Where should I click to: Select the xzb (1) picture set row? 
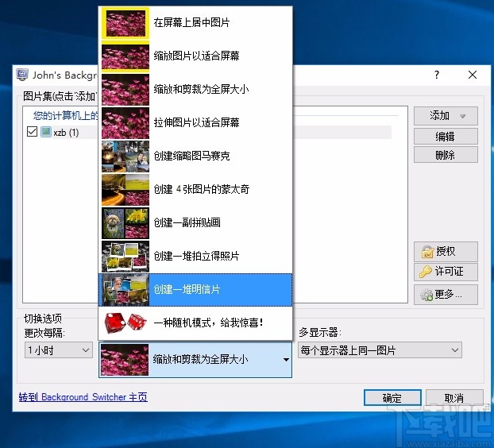tap(209, 132)
